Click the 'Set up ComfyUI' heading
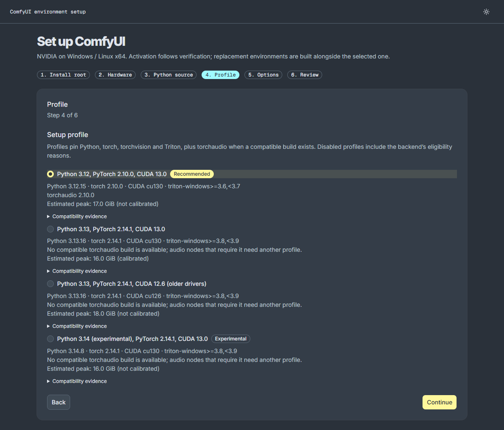Image resolution: width=504 pixels, height=430 pixels. pyautogui.click(x=81, y=42)
